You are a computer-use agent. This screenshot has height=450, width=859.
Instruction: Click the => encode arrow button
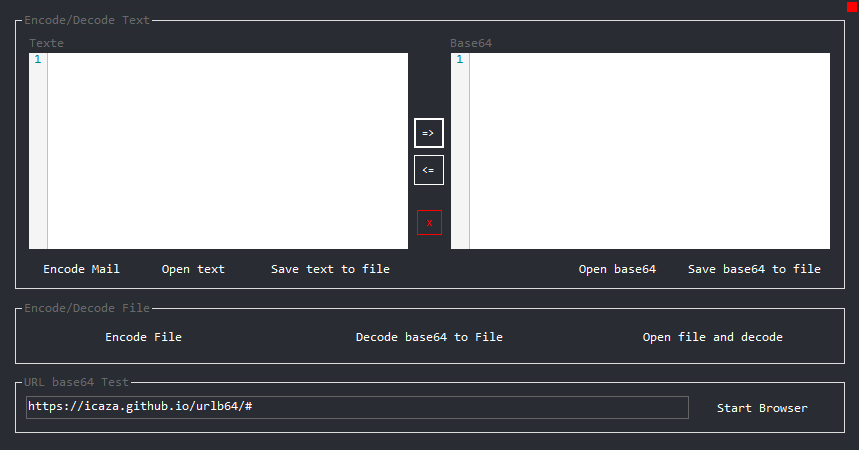point(428,132)
